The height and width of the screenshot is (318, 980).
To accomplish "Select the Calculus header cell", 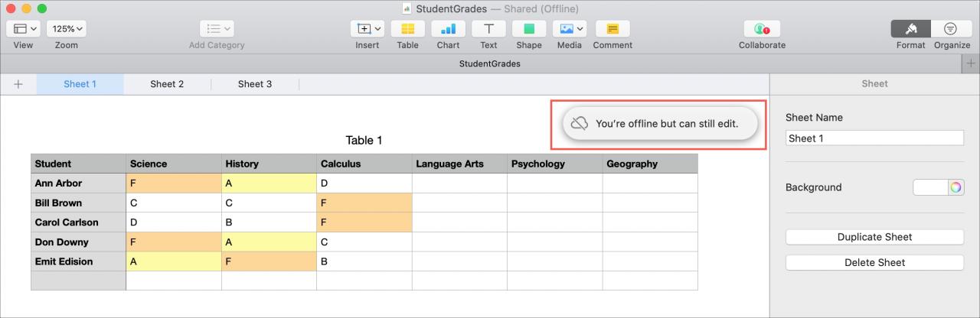I will pos(364,164).
